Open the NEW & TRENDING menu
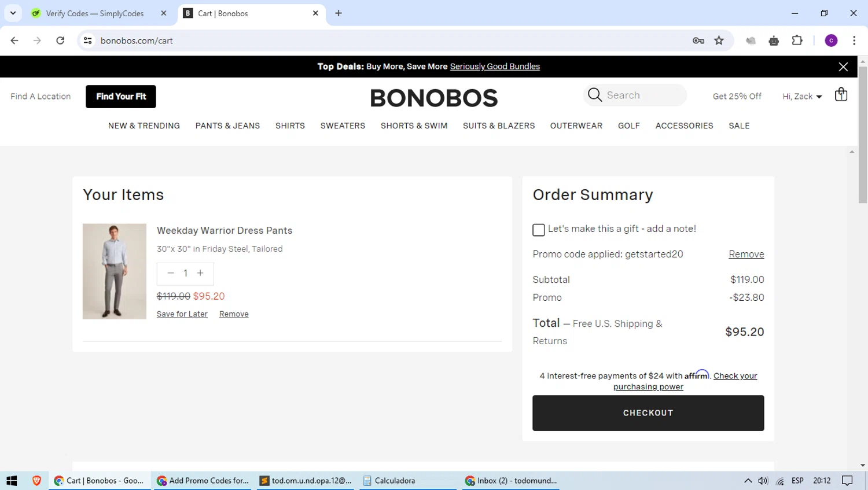The width and height of the screenshot is (868, 490). click(x=144, y=126)
